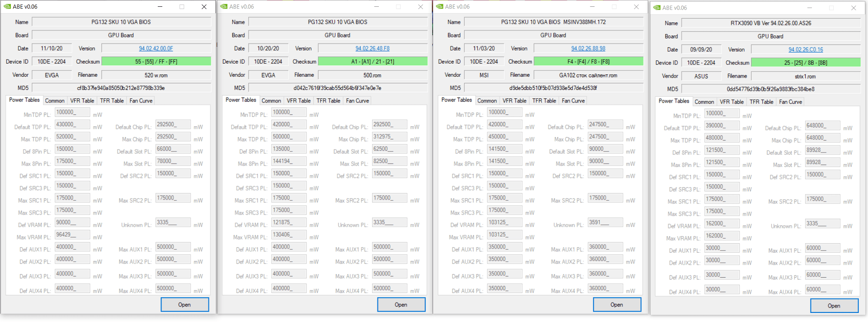This screenshot has width=868, height=322.
Task: Click the app icon in the 500.rom ABE window titlebar
Action: pos(224,7)
